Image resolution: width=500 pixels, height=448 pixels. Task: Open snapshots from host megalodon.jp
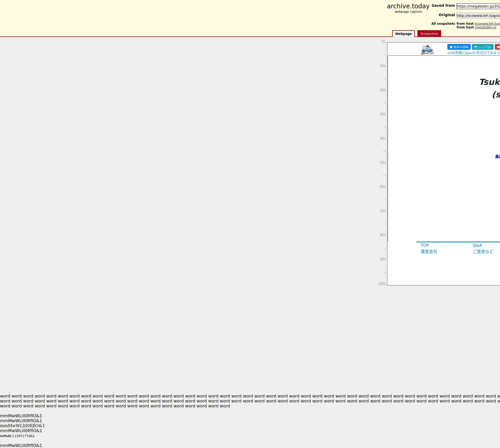point(485,27)
